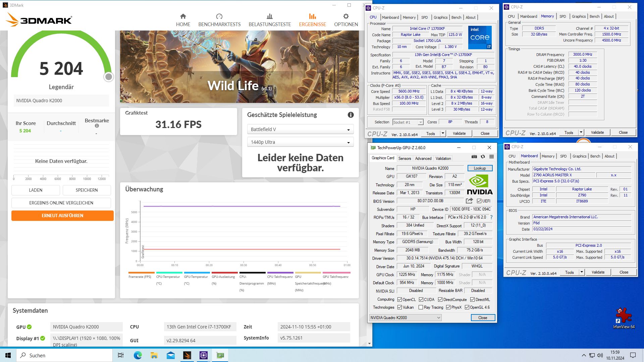Click the Bestmarke info icon

point(97,126)
